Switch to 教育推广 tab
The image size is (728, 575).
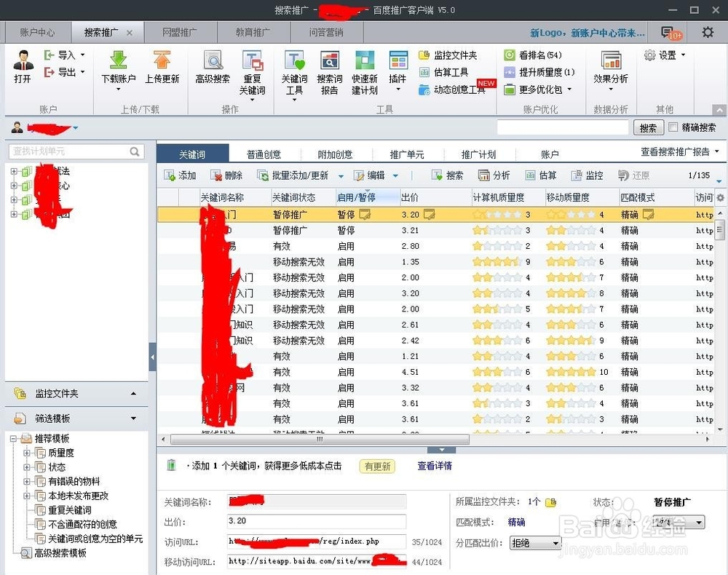coord(253,33)
